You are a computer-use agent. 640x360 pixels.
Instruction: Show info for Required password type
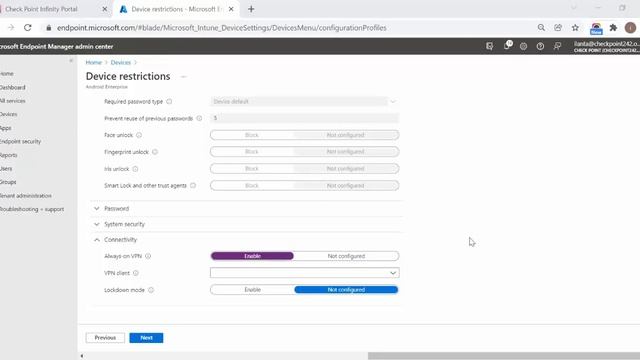pos(169,101)
